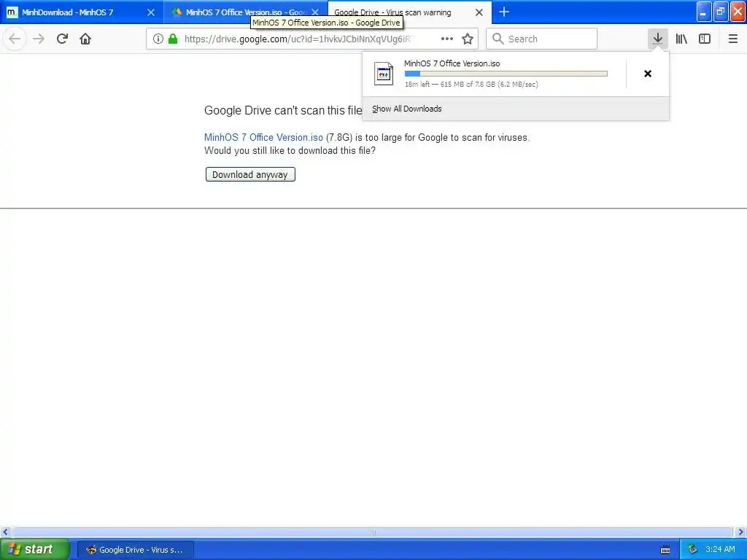This screenshot has height=560, width=747.
Task: Open the page actions three-dot menu
Action: 447,39
